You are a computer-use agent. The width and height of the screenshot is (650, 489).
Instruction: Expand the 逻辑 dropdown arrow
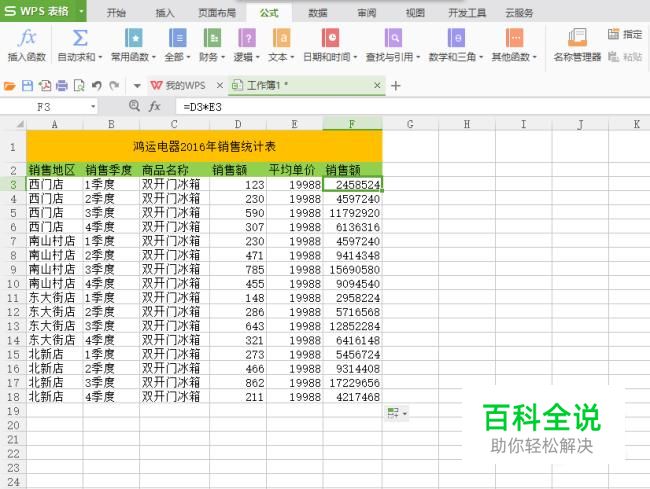coord(257,57)
